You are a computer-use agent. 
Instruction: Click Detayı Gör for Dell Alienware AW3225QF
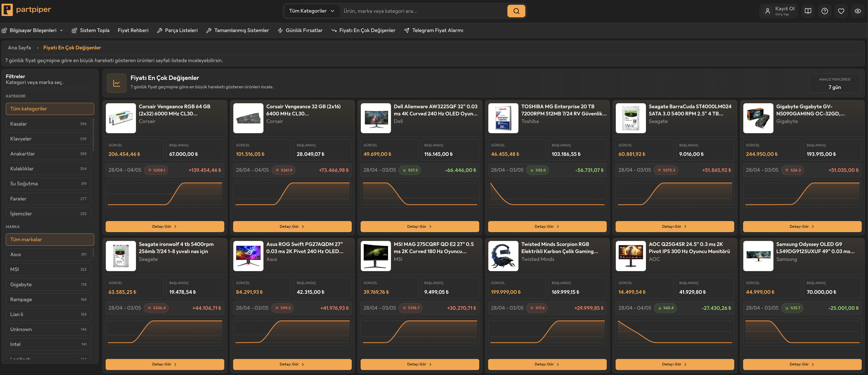[x=419, y=226]
